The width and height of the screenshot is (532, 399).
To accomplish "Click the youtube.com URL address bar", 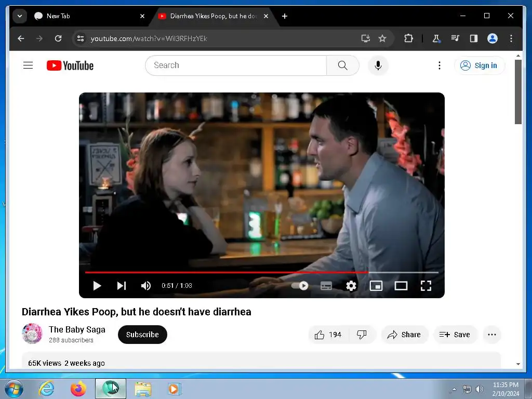I will (x=217, y=38).
